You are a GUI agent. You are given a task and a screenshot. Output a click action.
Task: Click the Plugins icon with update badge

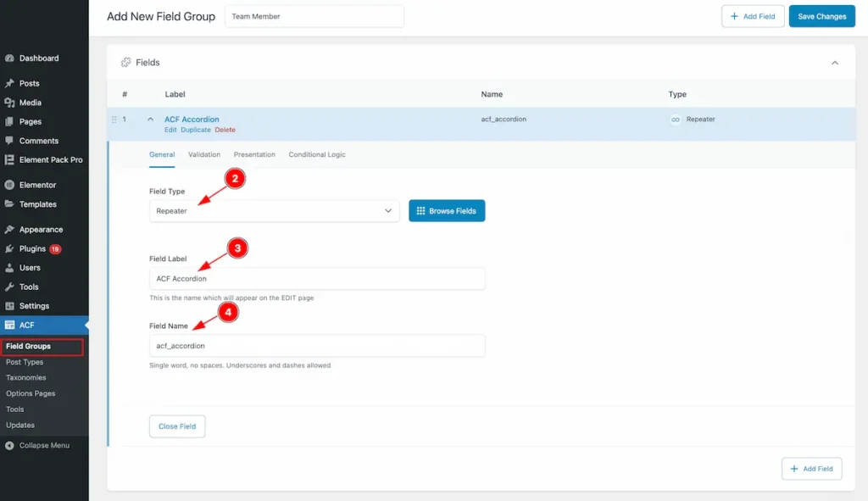point(9,249)
